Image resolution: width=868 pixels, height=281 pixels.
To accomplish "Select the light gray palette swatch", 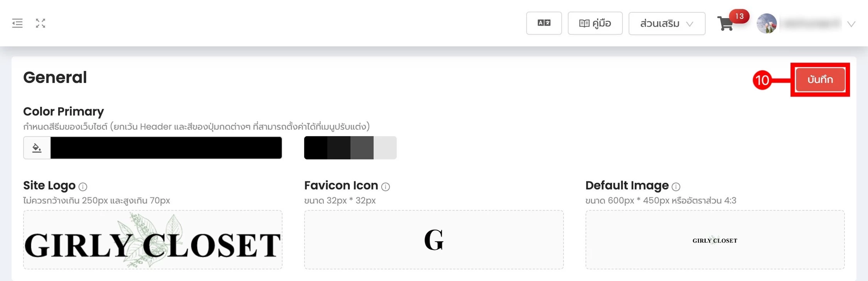I will 385,147.
